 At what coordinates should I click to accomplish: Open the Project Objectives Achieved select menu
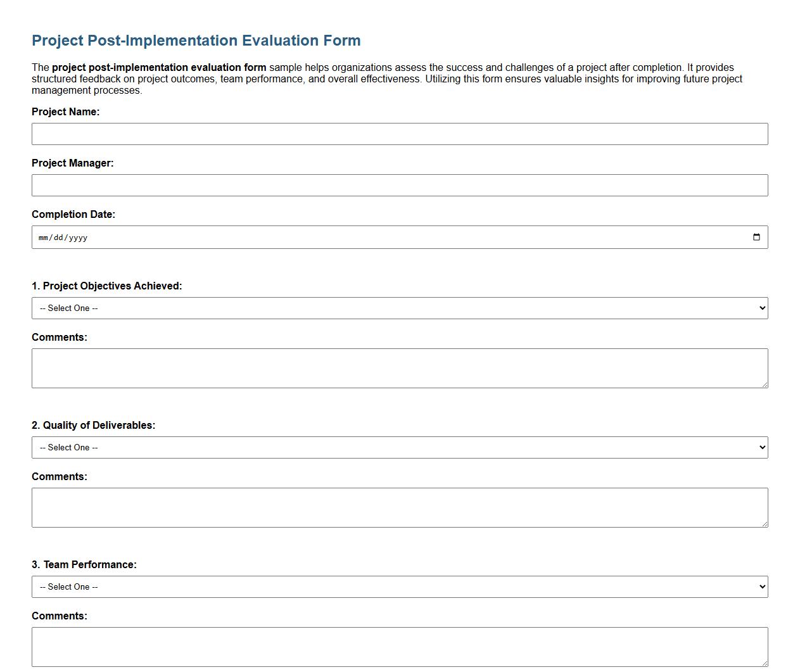pos(399,308)
